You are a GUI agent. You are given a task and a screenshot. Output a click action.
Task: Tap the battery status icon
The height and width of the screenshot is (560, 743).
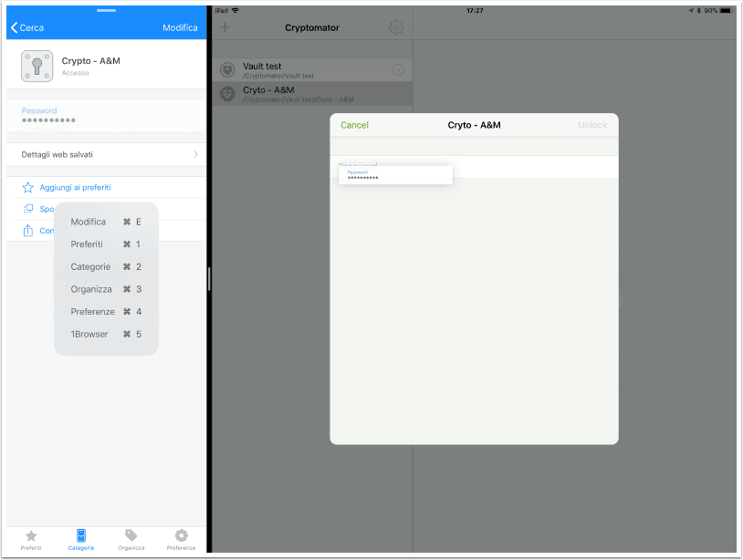pos(727,10)
